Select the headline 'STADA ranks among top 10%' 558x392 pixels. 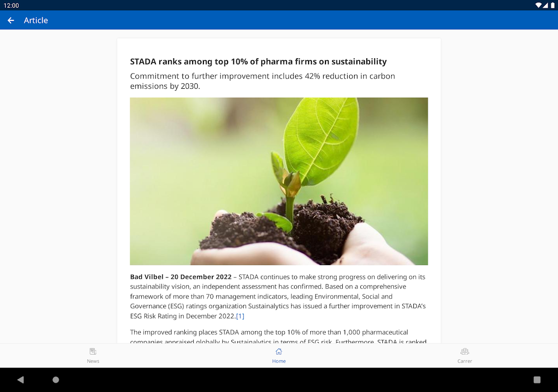coord(258,62)
